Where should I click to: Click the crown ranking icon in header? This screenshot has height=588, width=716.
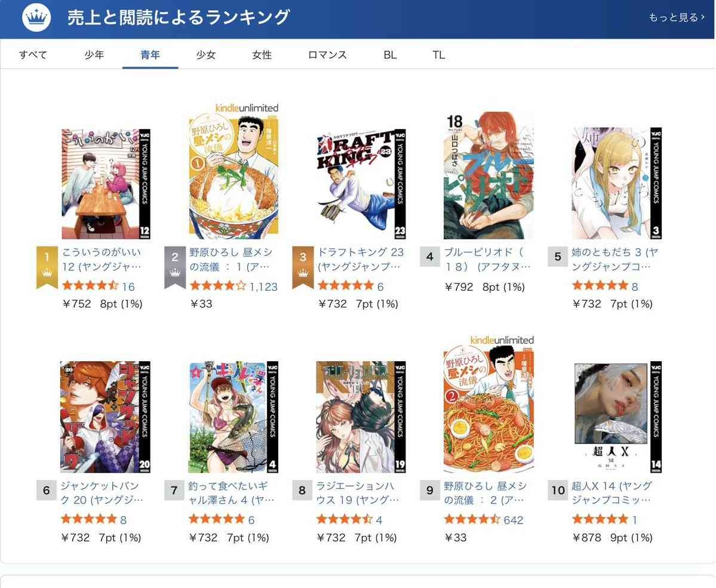(36, 17)
